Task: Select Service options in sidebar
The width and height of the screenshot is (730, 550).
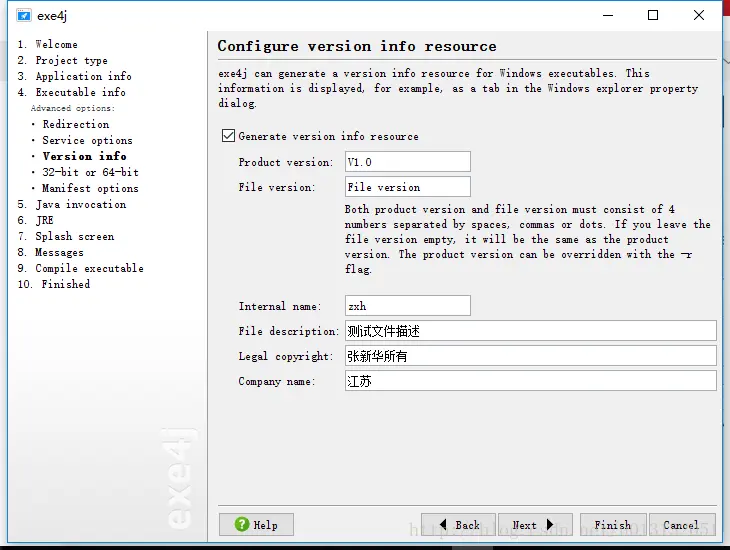Action: pyautogui.click(x=88, y=140)
